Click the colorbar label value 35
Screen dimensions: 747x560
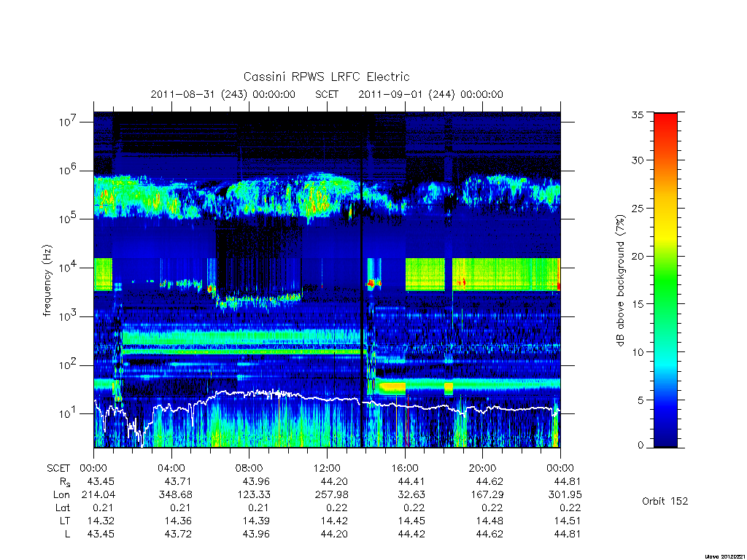(x=637, y=114)
